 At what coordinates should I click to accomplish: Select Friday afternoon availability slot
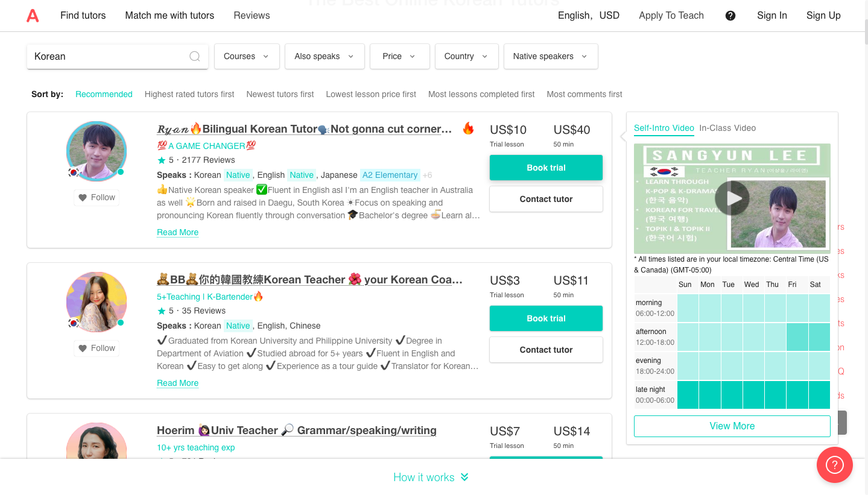[797, 337]
